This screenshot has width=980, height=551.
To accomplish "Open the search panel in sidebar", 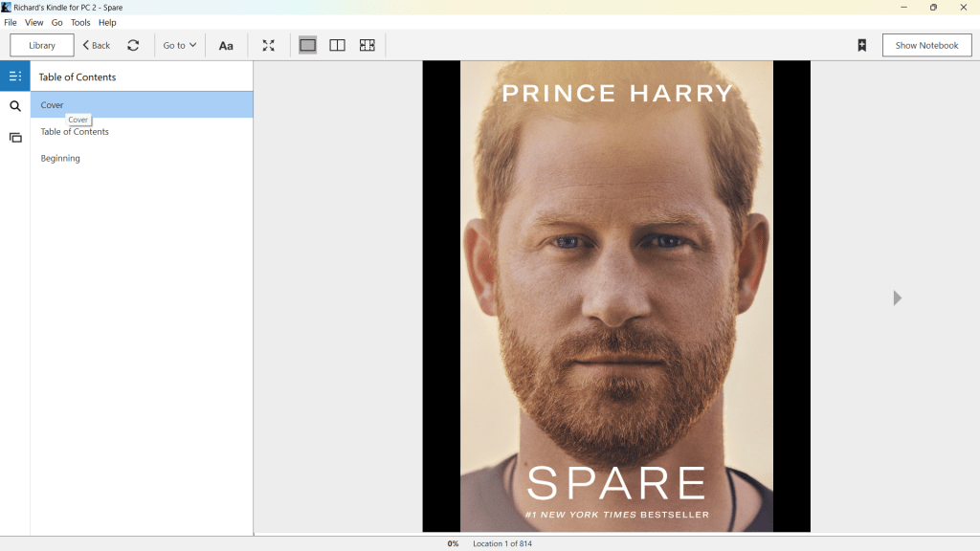I will pyautogui.click(x=15, y=106).
